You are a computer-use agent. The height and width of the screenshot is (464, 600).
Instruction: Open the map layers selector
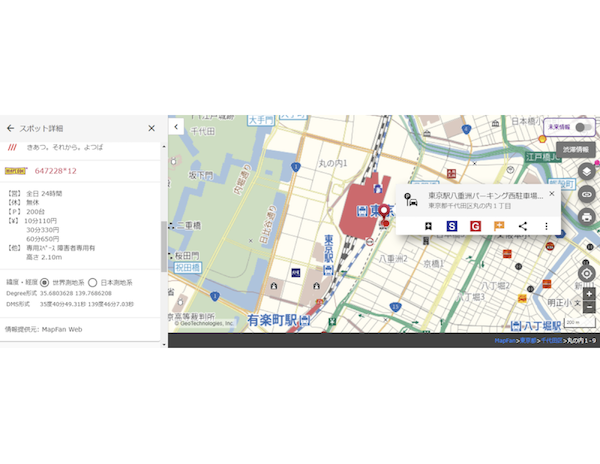tap(586, 171)
